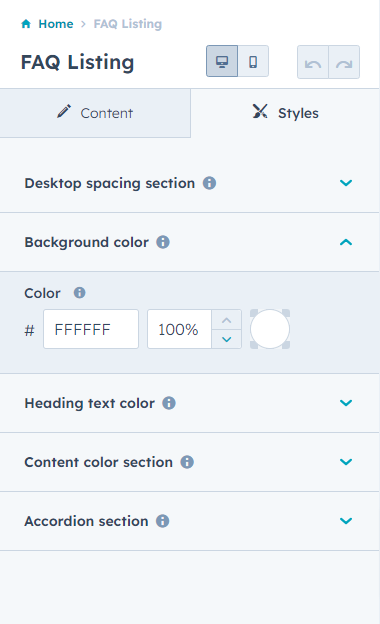Click the hex color FFFFFF field
Viewport: 380px width, 624px height.
pyautogui.click(x=91, y=329)
